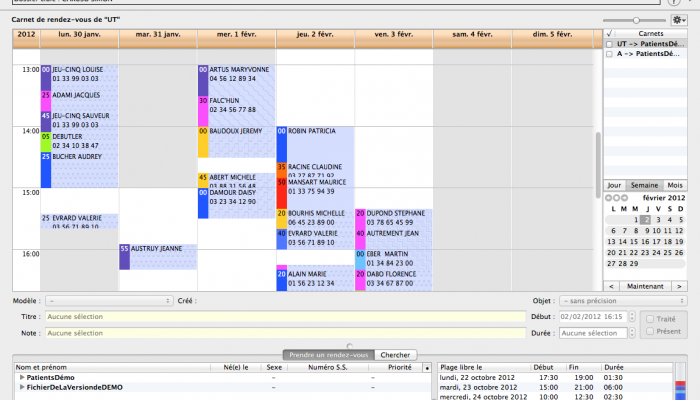Select Prendre un rendez-vous tab
This screenshot has width=700, height=400.
coord(329,355)
